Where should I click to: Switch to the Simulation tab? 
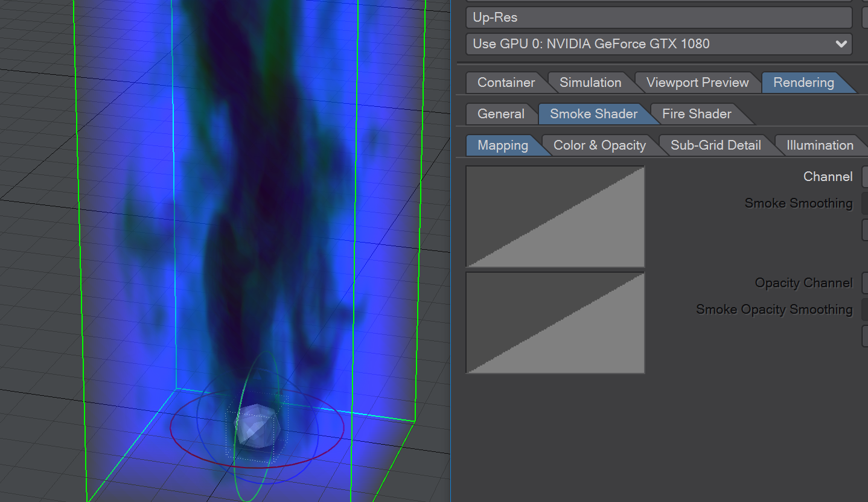(x=590, y=83)
